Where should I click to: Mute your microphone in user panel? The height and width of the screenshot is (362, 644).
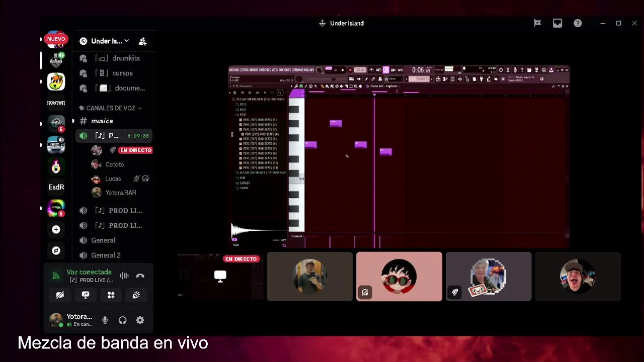105,320
